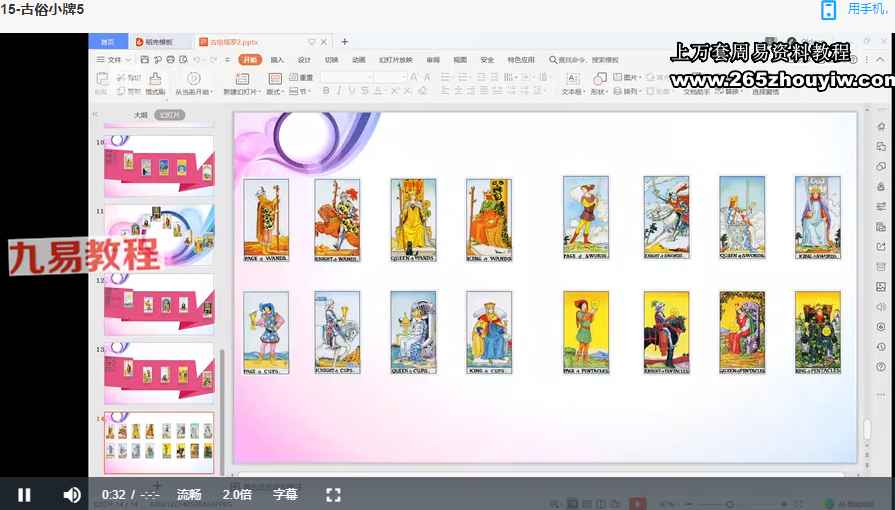Screen dimensions: 895x510
Task: Pause the video with the pause button
Action: [x=24, y=495]
